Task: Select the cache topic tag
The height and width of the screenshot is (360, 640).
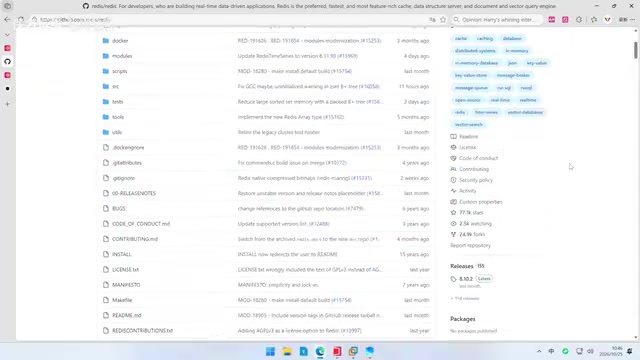Action: [x=461, y=38]
